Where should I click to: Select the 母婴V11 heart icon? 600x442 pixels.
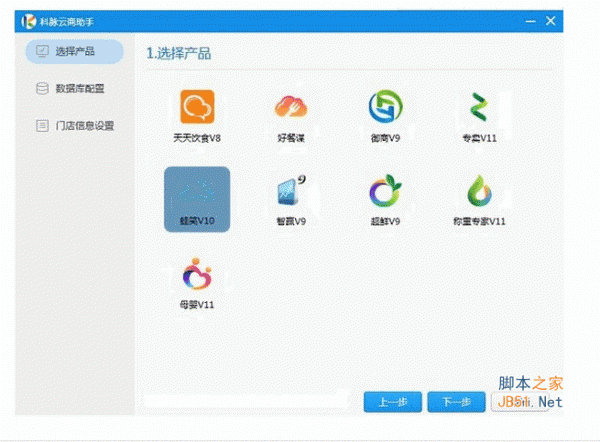pyautogui.click(x=197, y=274)
